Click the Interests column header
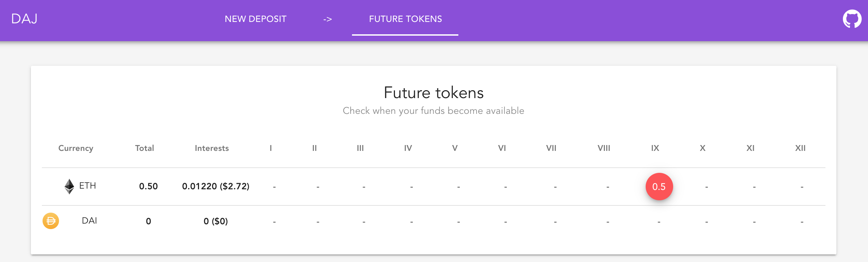Screen dimensions: 868x262 tap(212, 148)
